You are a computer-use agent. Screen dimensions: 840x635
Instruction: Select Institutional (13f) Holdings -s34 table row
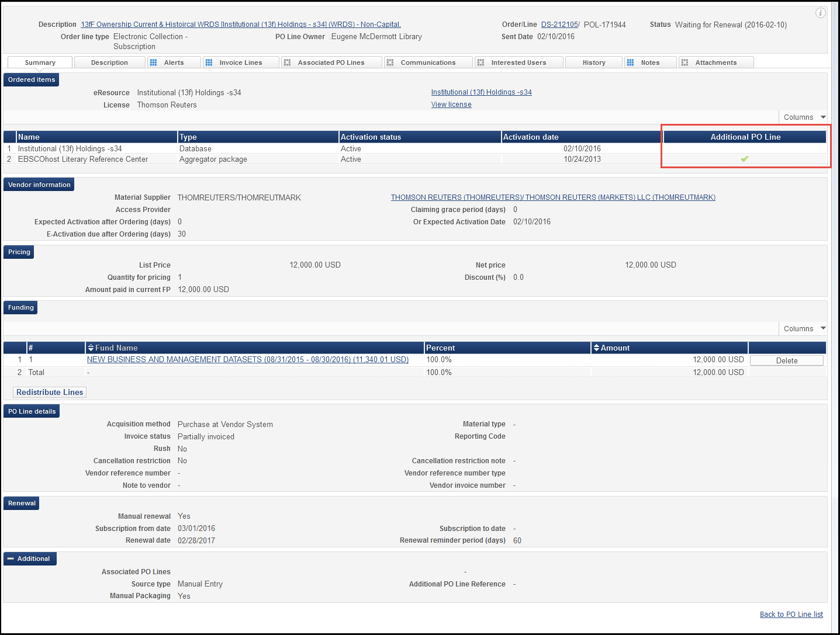[415, 149]
